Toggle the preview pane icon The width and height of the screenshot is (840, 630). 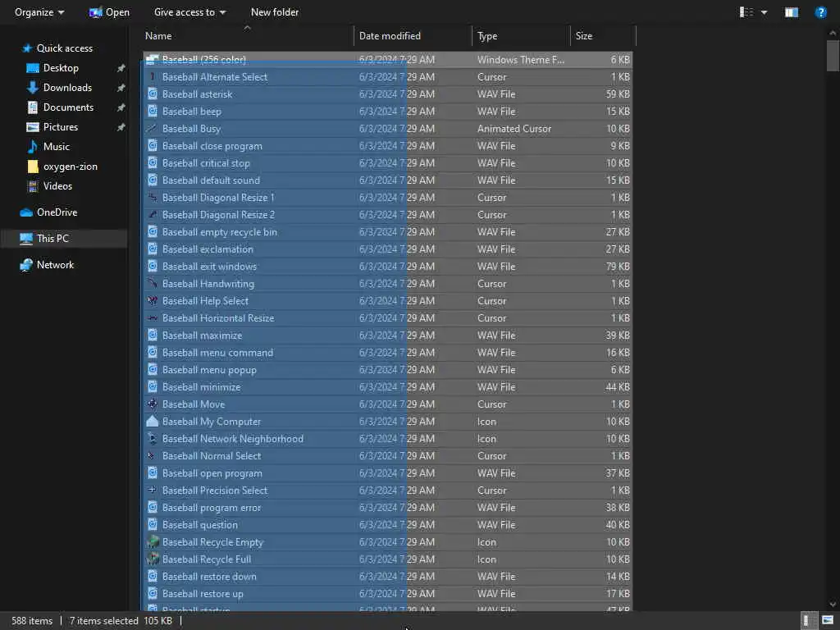pos(792,11)
